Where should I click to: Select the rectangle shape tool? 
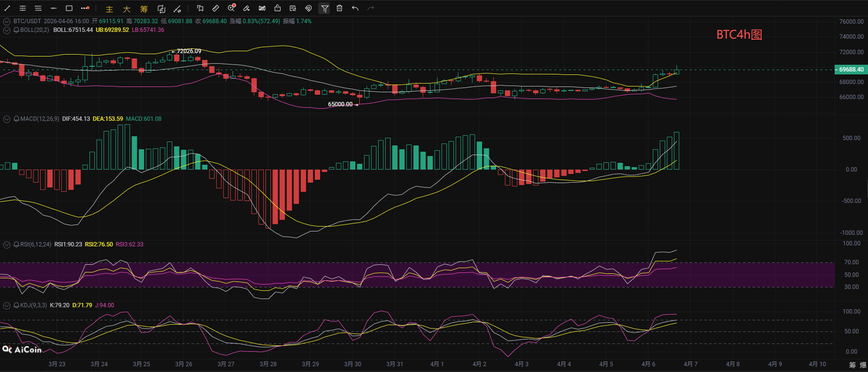[x=69, y=8]
